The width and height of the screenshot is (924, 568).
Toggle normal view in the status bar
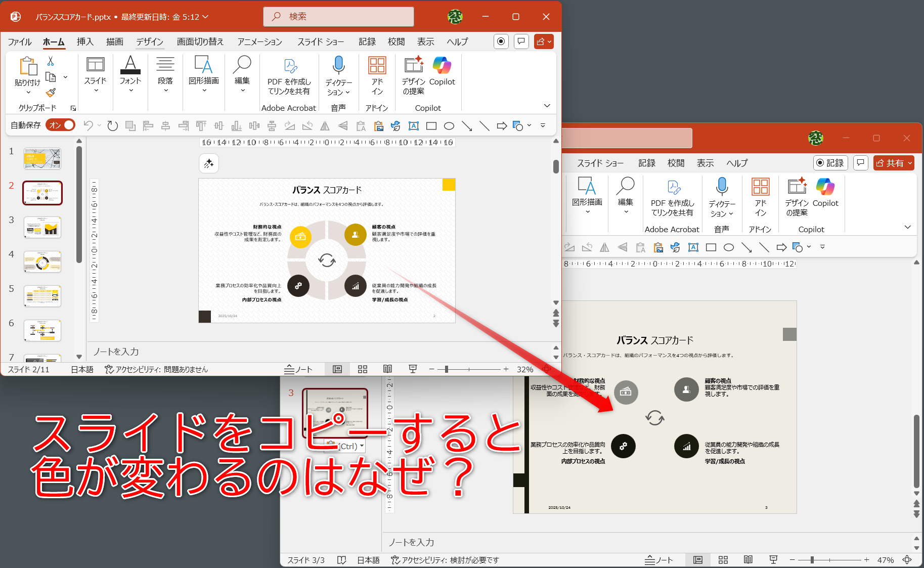point(337,369)
